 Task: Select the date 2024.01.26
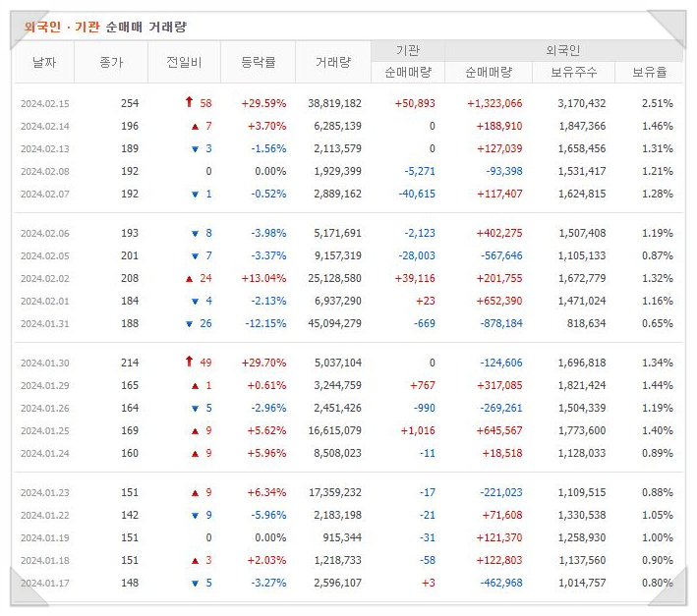45,408
